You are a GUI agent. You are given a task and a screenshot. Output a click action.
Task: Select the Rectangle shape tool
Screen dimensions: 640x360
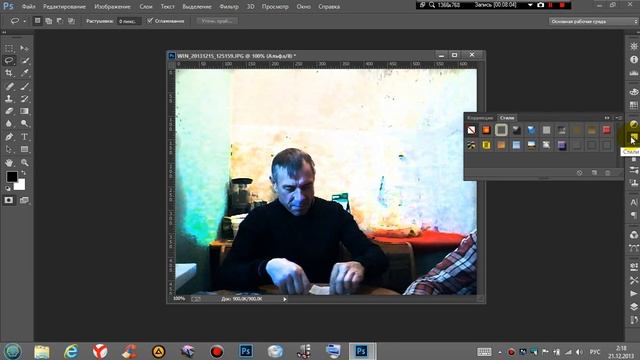pos(24,149)
